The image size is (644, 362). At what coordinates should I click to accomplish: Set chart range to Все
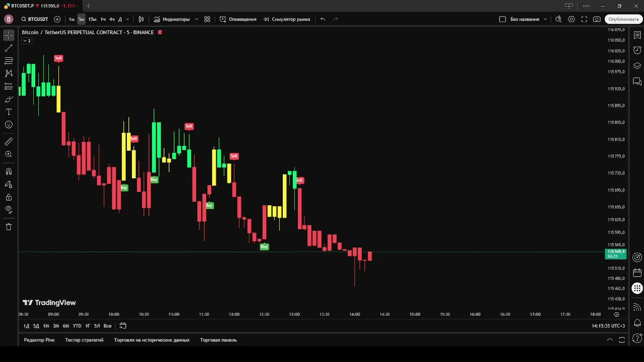(x=107, y=326)
